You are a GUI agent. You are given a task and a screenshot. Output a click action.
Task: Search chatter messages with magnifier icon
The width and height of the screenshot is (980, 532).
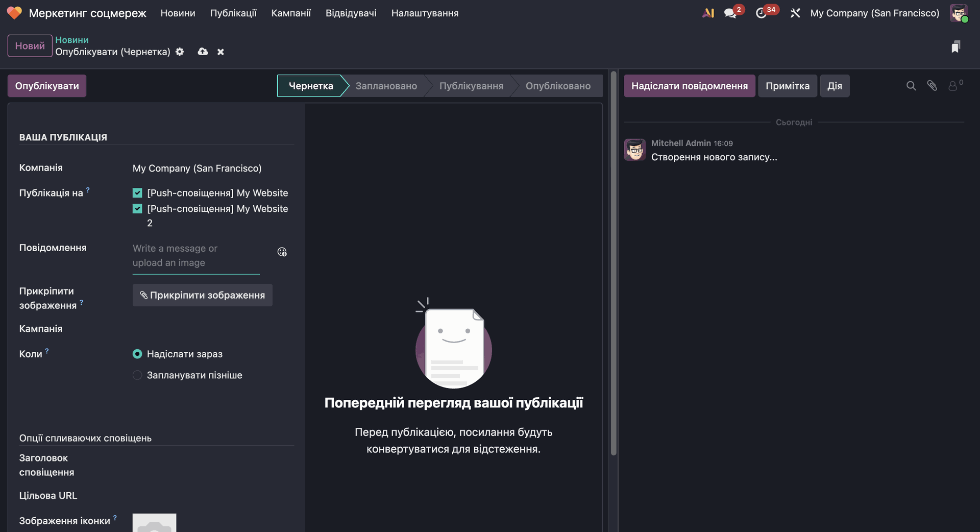pos(911,86)
